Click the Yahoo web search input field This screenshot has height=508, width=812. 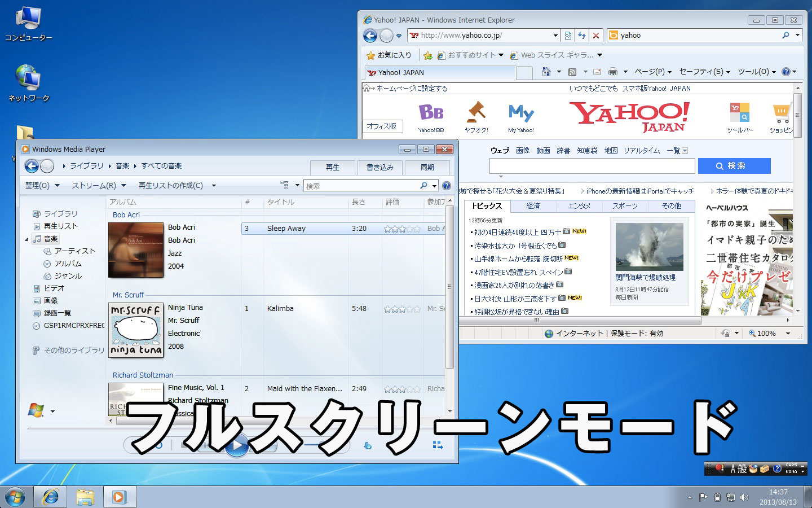coord(592,166)
